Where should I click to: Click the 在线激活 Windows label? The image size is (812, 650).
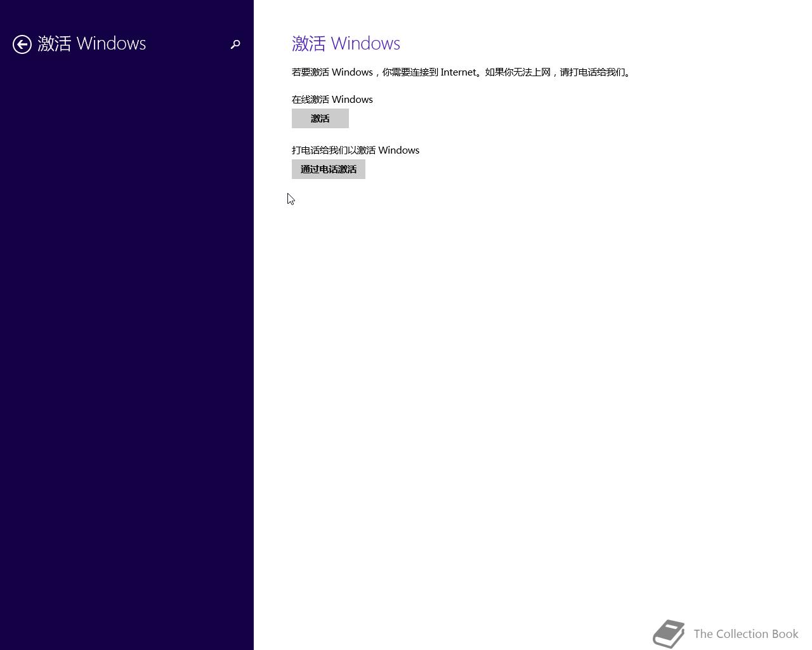(332, 100)
